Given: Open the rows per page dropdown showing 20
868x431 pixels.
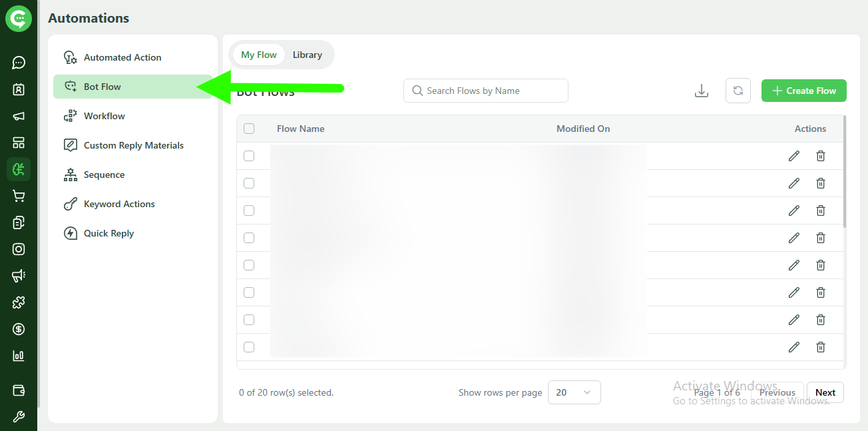Looking at the screenshot, I should (x=574, y=392).
